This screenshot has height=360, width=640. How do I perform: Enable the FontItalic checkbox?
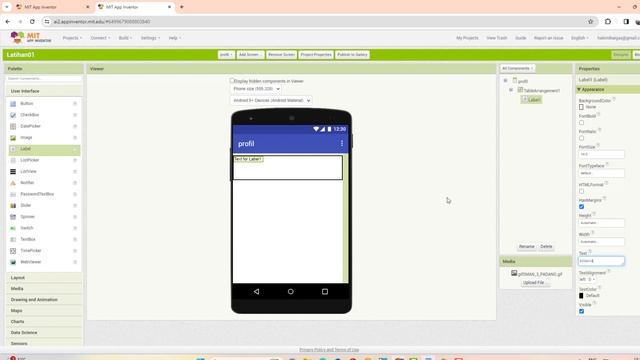point(581,138)
